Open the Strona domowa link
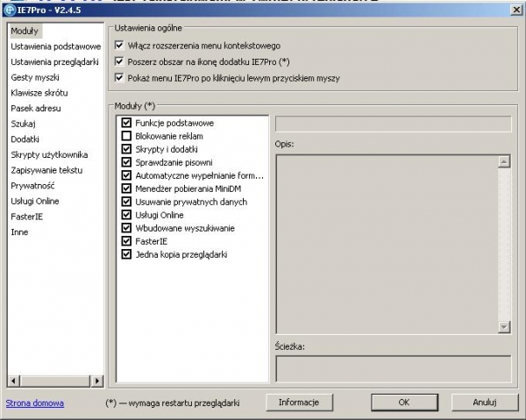This screenshot has height=420, width=526. click(x=35, y=402)
